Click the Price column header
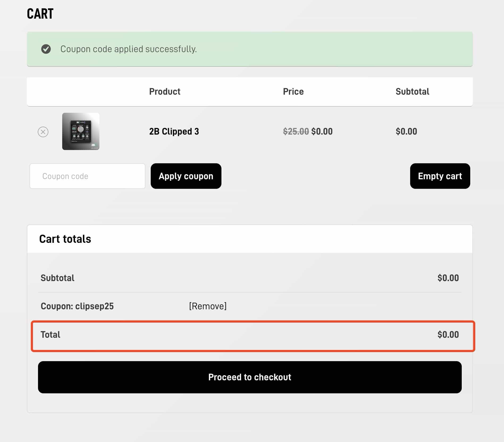 tap(293, 91)
